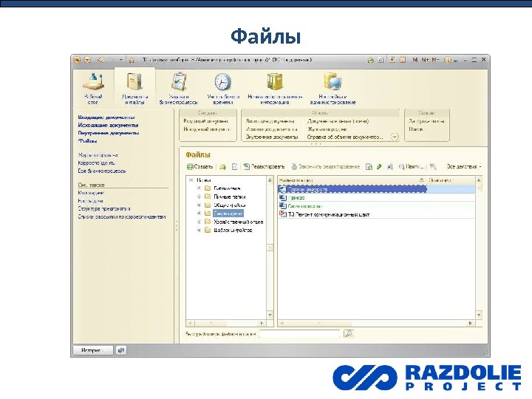Select the highlighted first file row in list

tap(377, 189)
